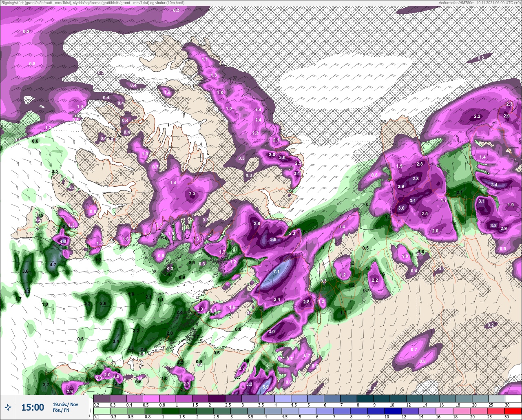Click the date text '19.nóv./ Nov'
Image resolution: width=522 pixels, height=420 pixels.
(65, 404)
